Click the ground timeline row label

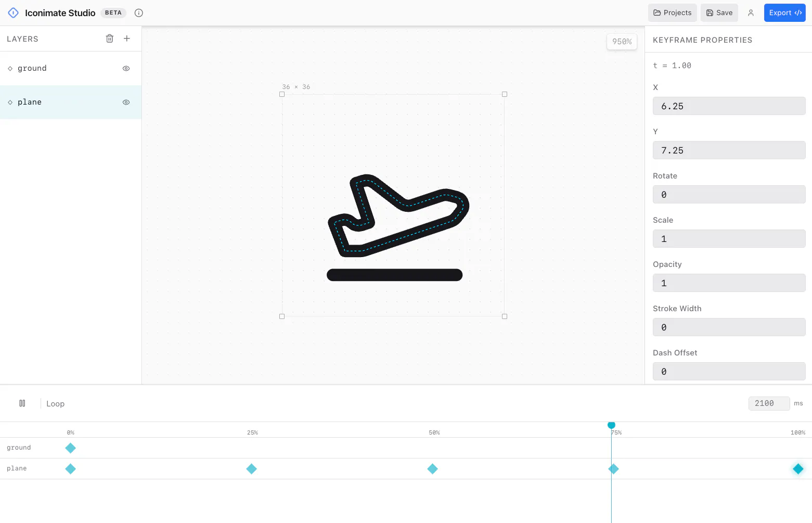(19, 448)
